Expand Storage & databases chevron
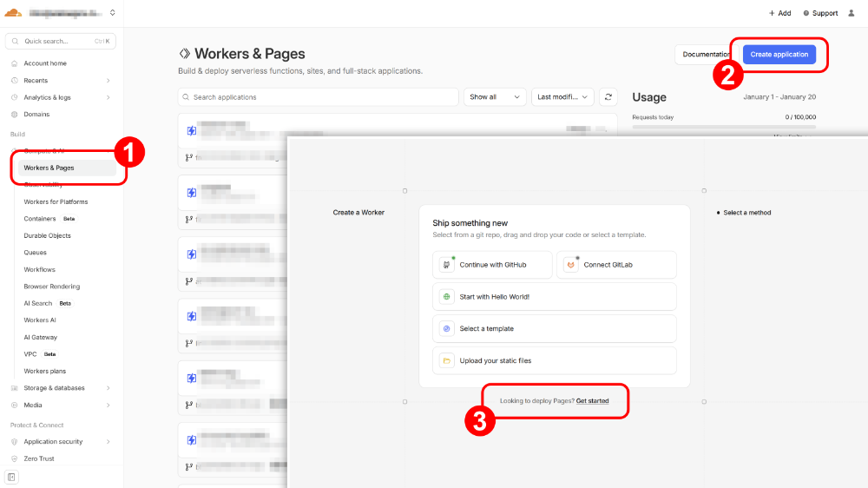This screenshot has width=868, height=488. (108, 388)
